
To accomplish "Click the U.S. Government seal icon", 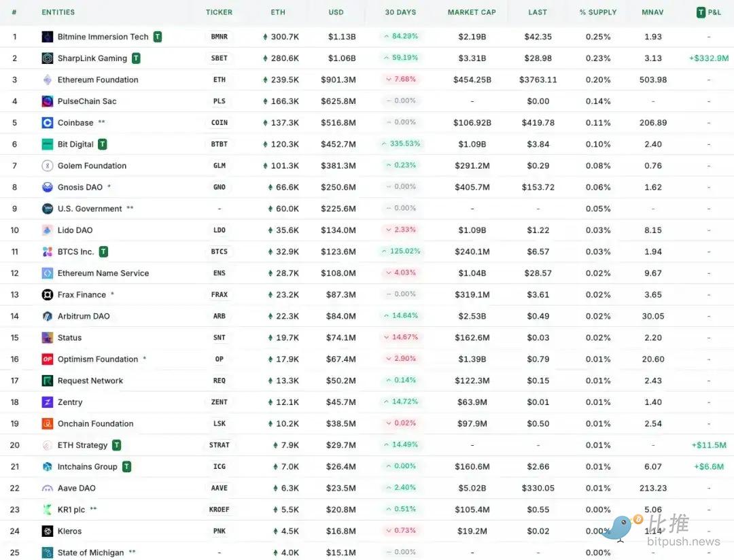I will coord(48,209).
